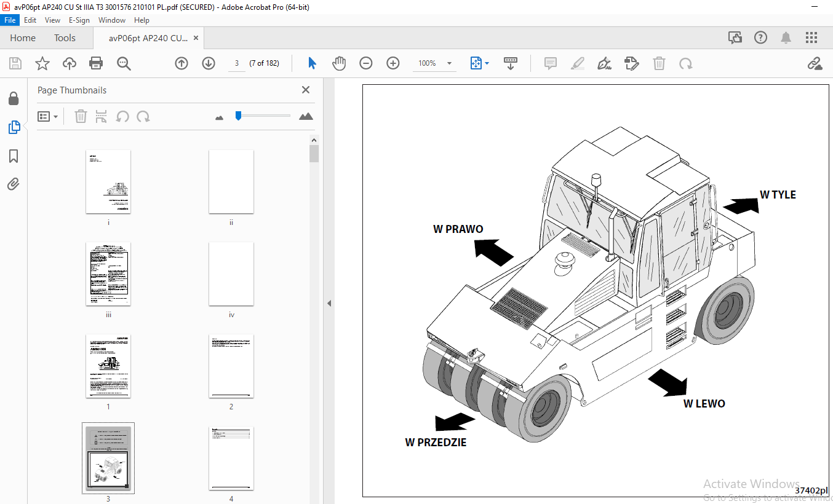Switch to the Home tab
The width and height of the screenshot is (833, 504).
coord(23,37)
